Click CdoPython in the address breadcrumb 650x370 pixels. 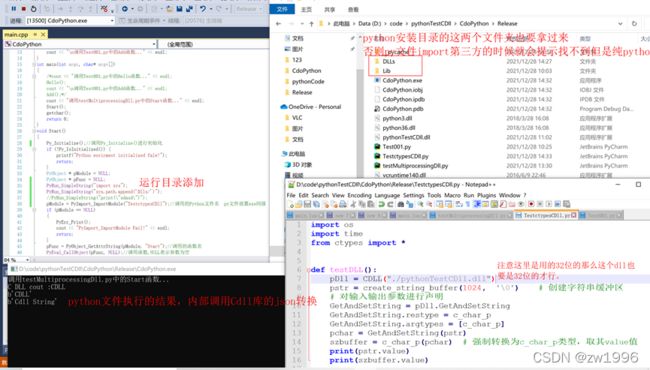[474, 24]
